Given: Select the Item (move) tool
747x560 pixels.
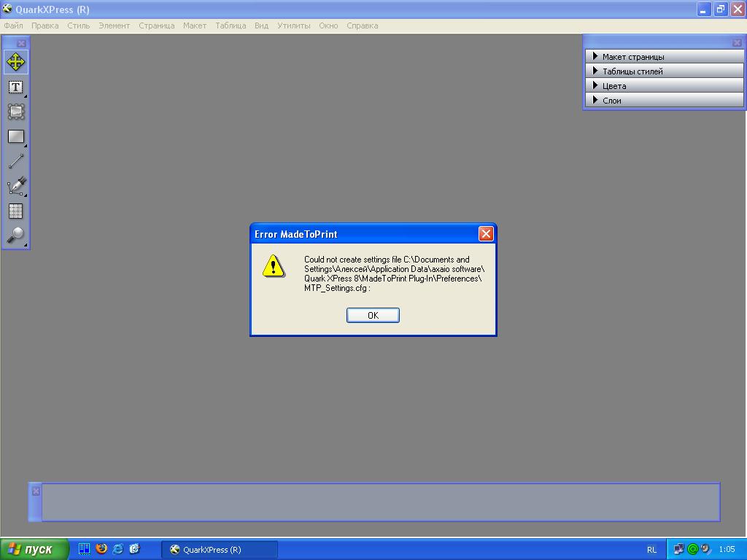Looking at the screenshot, I should pyautogui.click(x=16, y=63).
